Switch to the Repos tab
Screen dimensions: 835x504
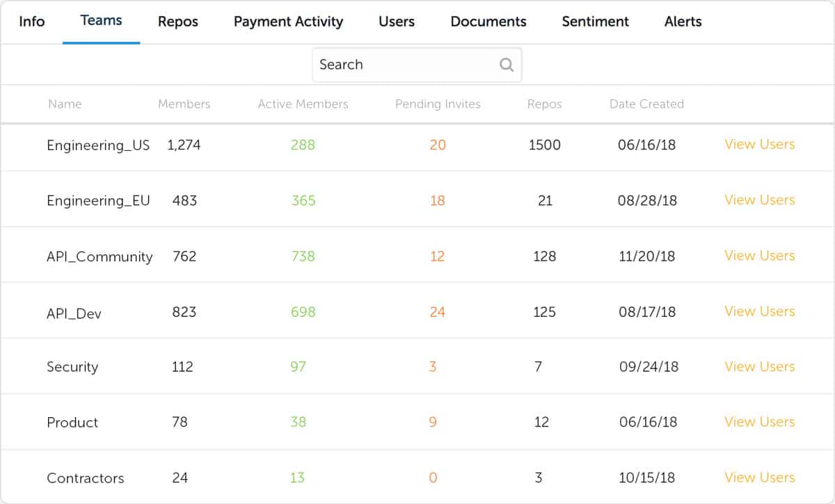[178, 22]
